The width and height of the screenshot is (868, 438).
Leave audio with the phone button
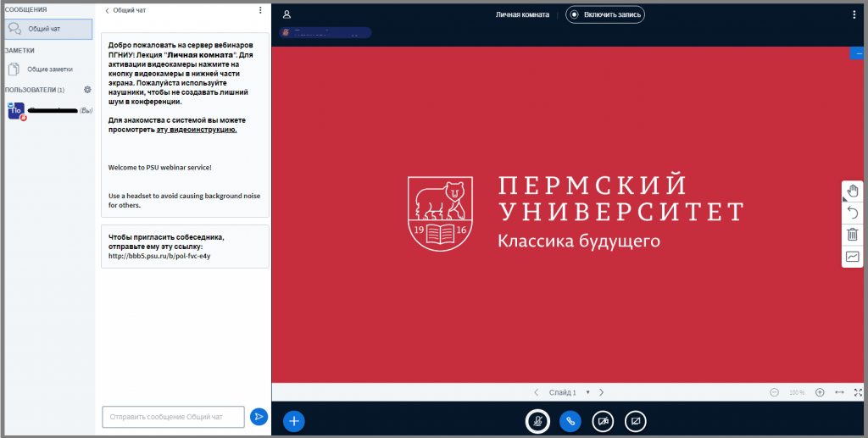[570, 421]
